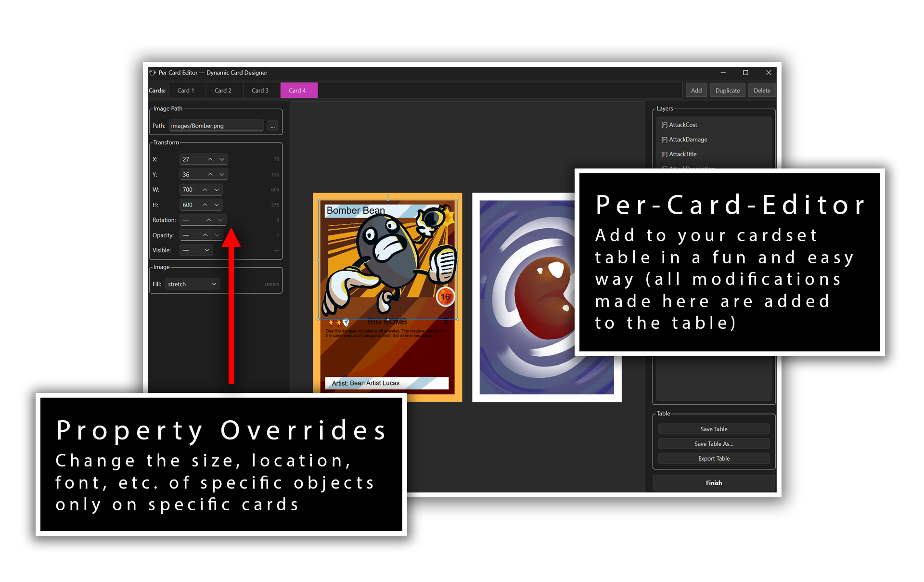
Task: Click Save Table As... button
Action: click(714, 444)
